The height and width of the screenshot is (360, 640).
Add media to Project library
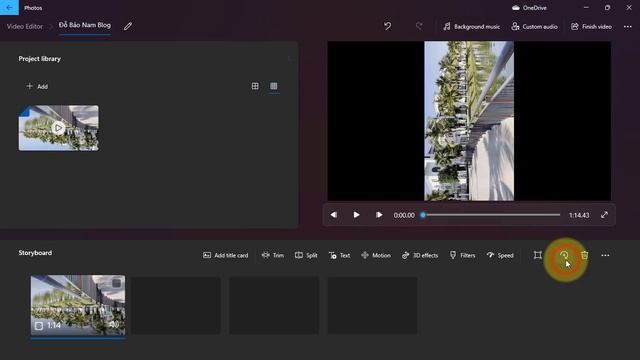click(x=37, y=87)
